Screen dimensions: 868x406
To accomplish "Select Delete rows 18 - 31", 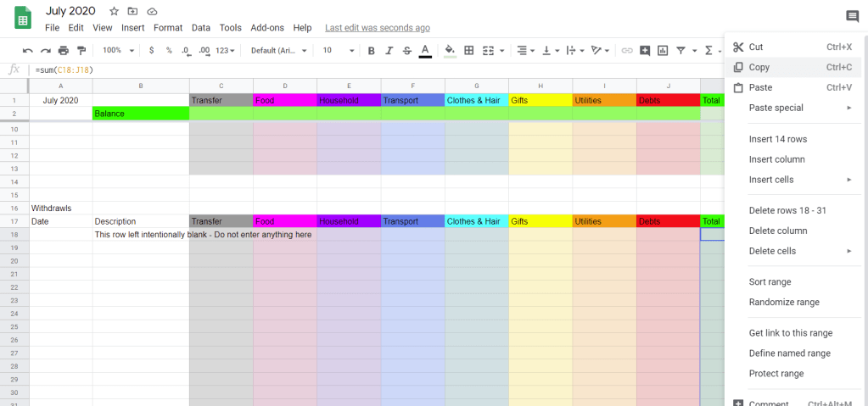I will [x=787, y=210].
